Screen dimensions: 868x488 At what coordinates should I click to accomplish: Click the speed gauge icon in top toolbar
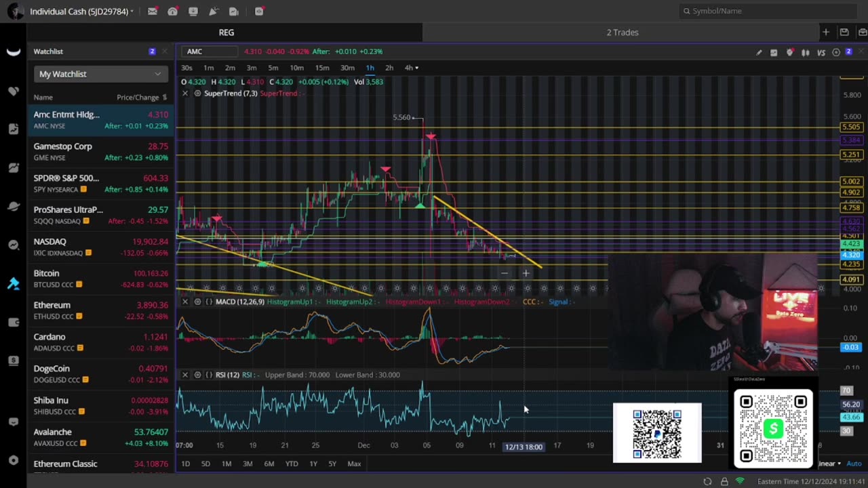coord(173,12)
